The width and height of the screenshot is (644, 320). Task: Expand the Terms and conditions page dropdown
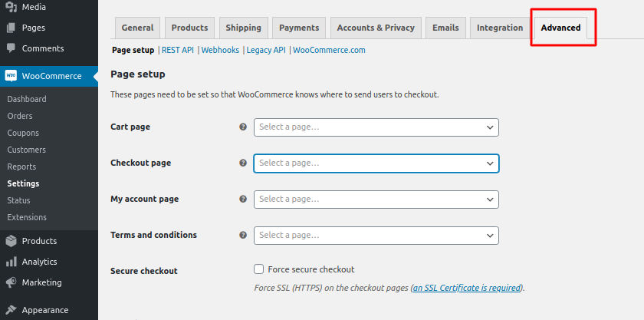tap(376, 236)
